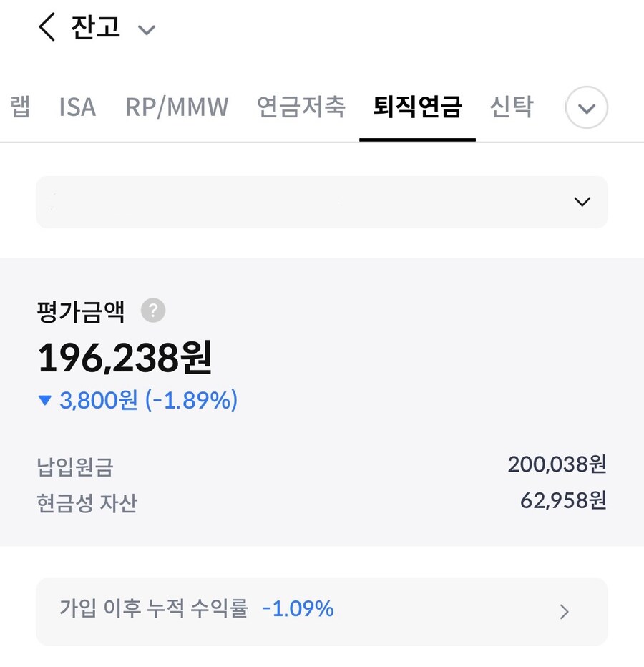644x667 pixels.
Task: Tap the circular chevron to reveal more account tabs
Action: pos(585,108)
